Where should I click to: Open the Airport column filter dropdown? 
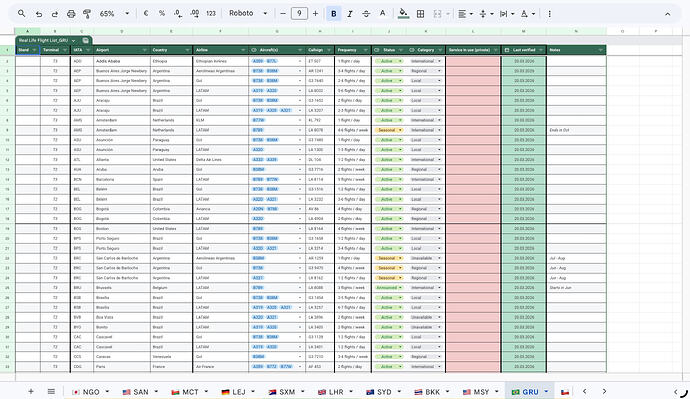pyautogui.click(x=144, y=50)
